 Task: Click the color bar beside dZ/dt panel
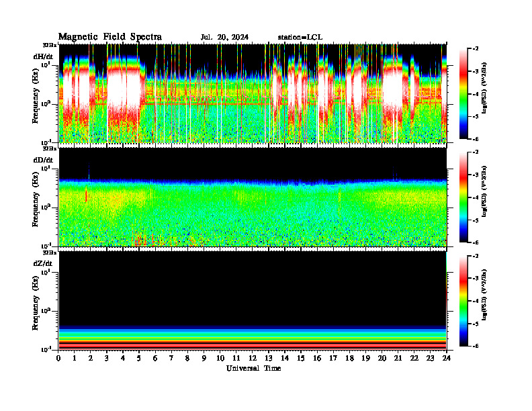tap(463, 301)
